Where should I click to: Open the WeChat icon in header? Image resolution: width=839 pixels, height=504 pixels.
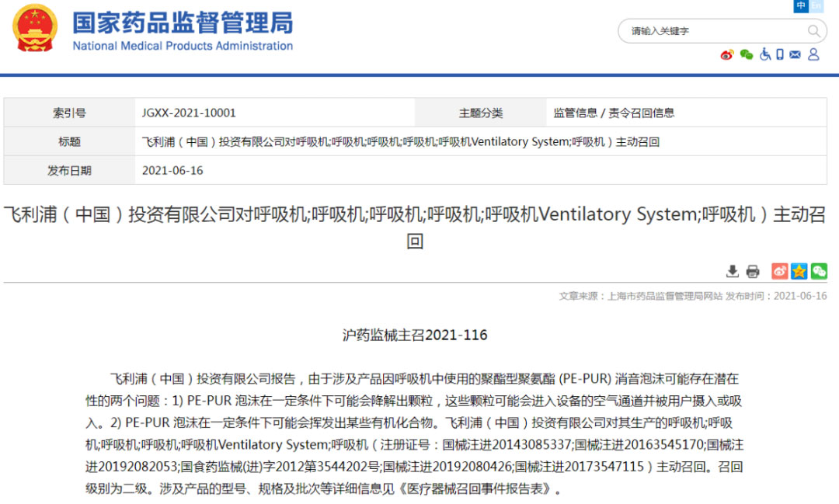[747, 54]
